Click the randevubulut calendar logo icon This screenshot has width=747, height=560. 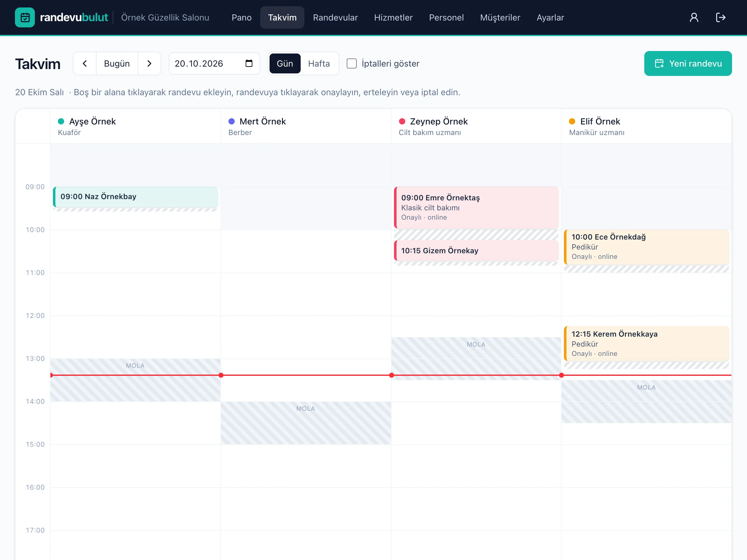tap(25, 17)
